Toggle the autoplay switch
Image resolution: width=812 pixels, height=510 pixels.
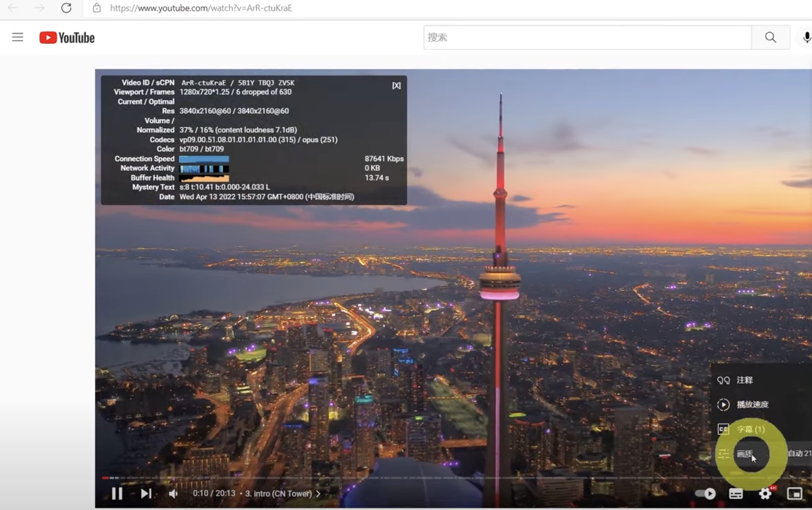706,493
